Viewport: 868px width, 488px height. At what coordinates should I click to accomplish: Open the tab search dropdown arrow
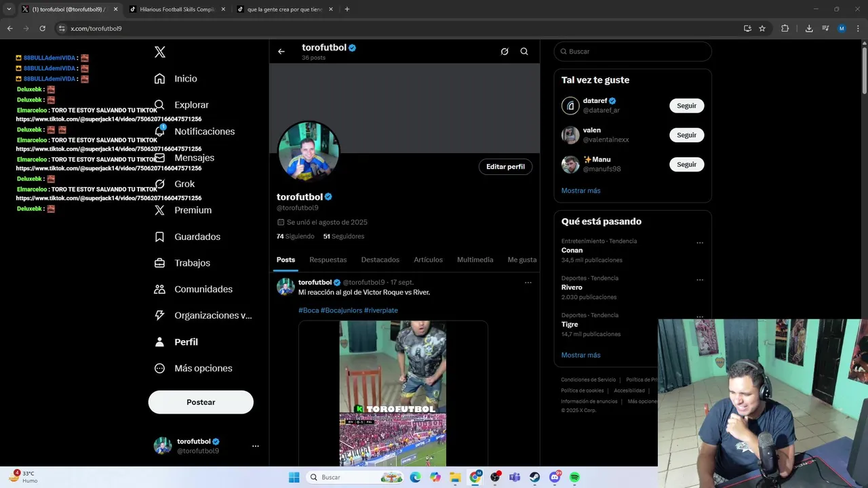coord(9,9)
